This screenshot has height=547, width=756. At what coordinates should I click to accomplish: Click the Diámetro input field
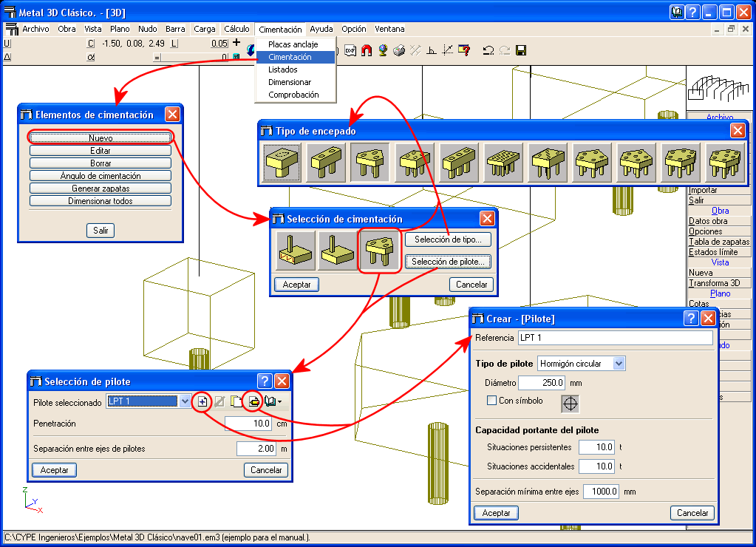pyautogui.click(x=542, y=383)
